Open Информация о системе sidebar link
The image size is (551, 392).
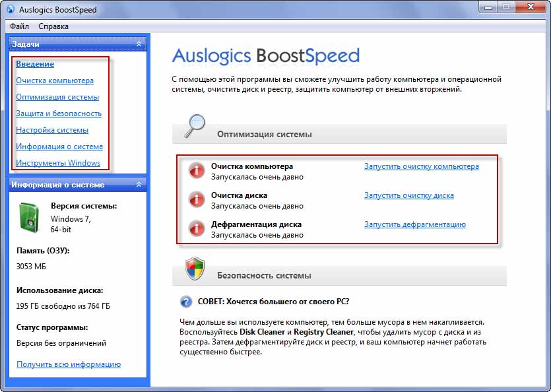pos(59,147)
